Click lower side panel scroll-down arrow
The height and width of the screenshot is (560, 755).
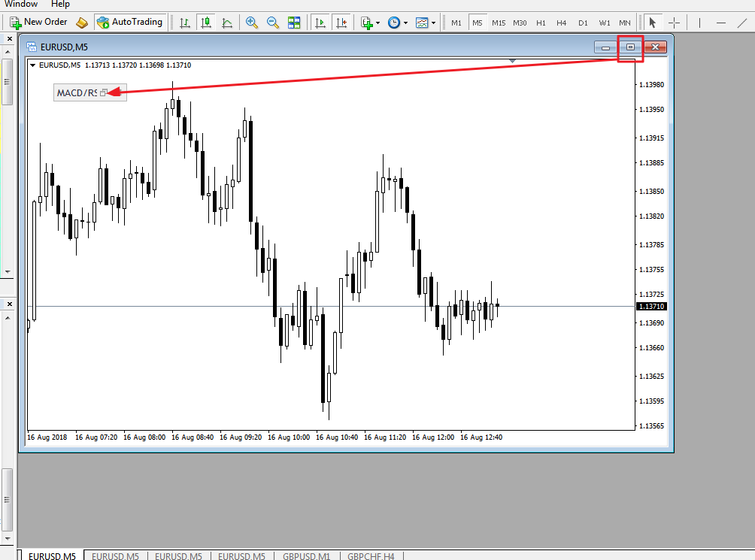coord(8,538)
